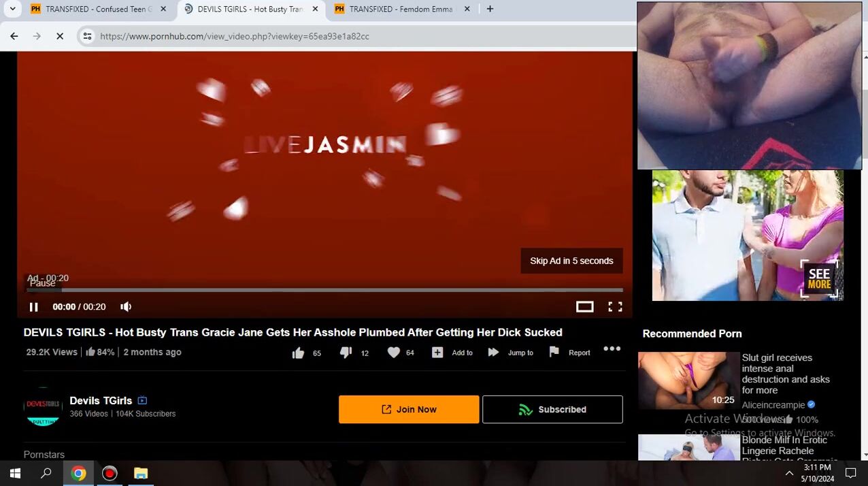Switch to the third browser tab
The width and height of the screenshot is (868, 486).
pyautogui.click(x=401, y=9)
